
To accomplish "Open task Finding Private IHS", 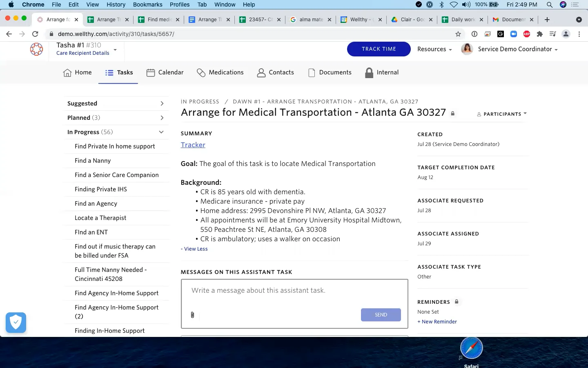I will 101,189.
